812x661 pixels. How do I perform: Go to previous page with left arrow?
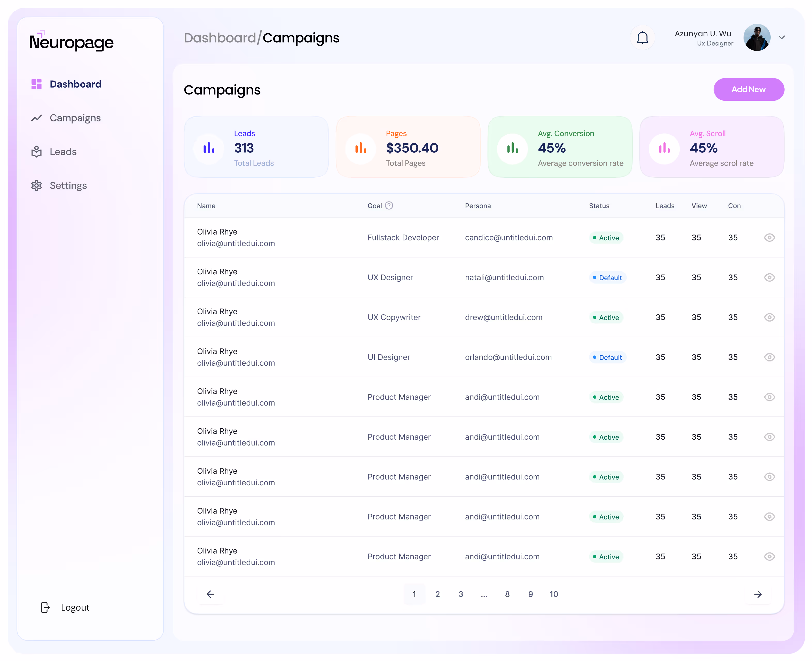[210, 594]
